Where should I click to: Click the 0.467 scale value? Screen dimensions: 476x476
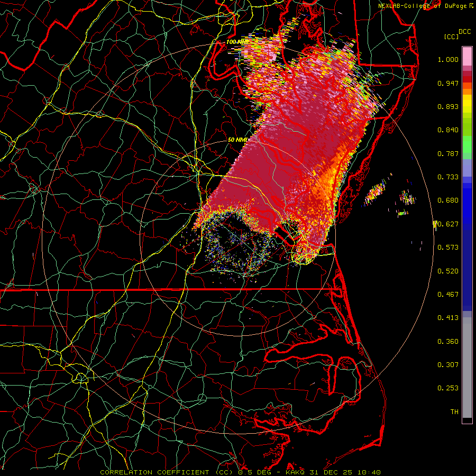pos(448,295)
